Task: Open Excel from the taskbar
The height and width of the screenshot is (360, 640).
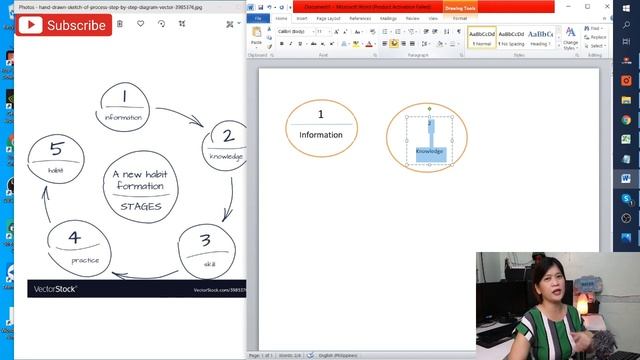Action: (626, 140)
